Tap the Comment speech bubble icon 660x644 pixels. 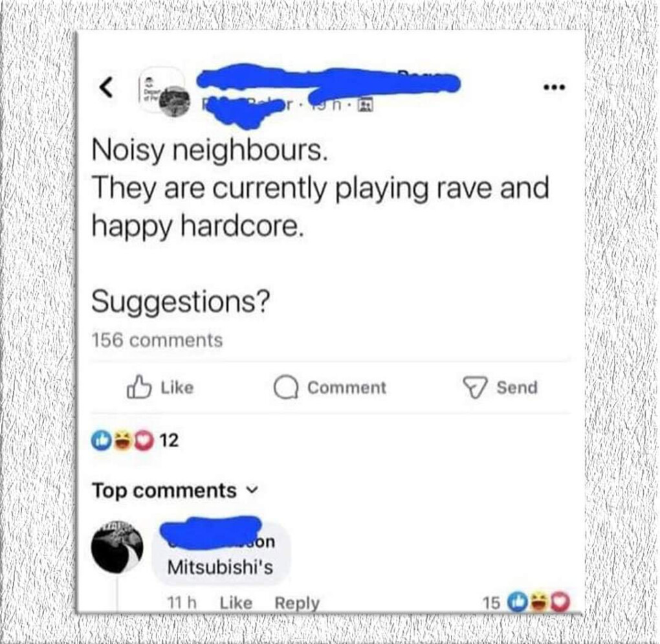pos(286,388)
